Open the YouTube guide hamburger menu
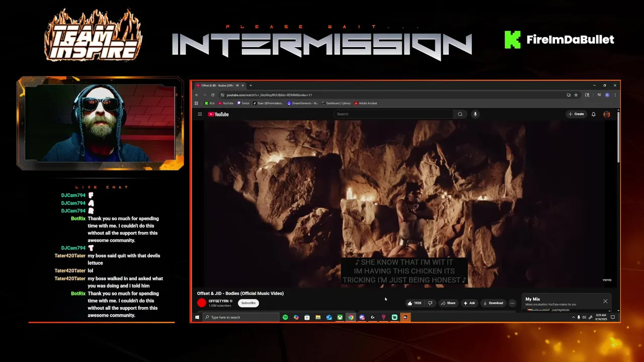644x362 pixels. click(x=200, y=114)
